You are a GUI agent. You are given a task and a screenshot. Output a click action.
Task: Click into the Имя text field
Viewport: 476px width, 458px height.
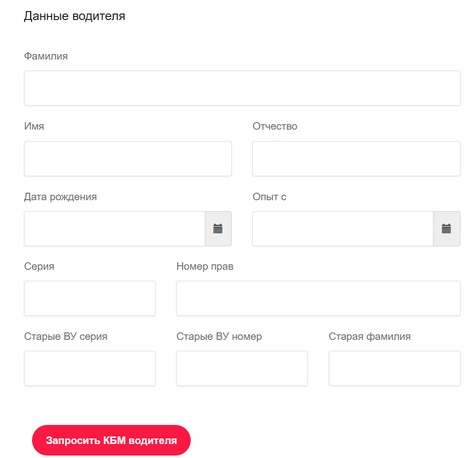pyautogui.click(x=128, y=159)
